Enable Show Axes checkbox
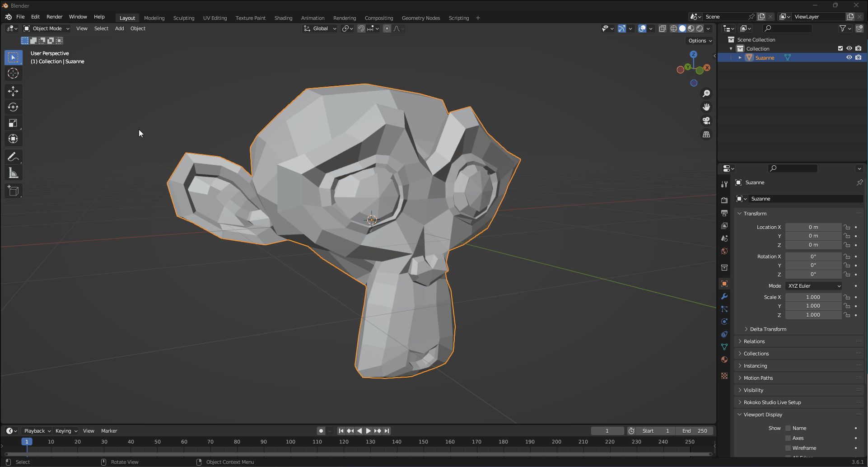 click(x=788, y=438)
